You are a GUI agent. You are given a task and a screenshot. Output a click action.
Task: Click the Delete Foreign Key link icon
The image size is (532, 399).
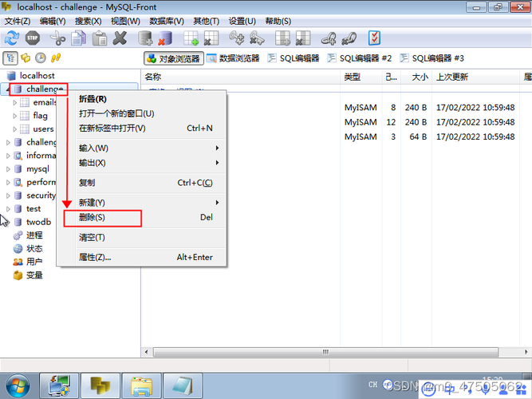click(x=349, y=38)
